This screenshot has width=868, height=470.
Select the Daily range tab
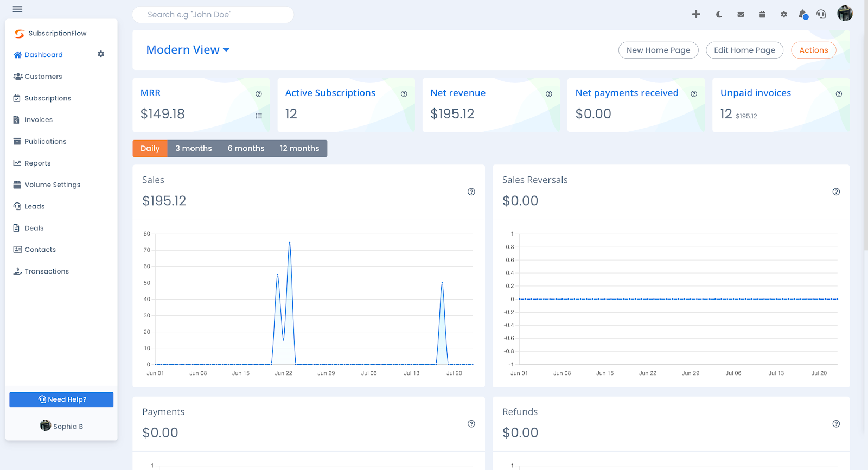point(150,149)
